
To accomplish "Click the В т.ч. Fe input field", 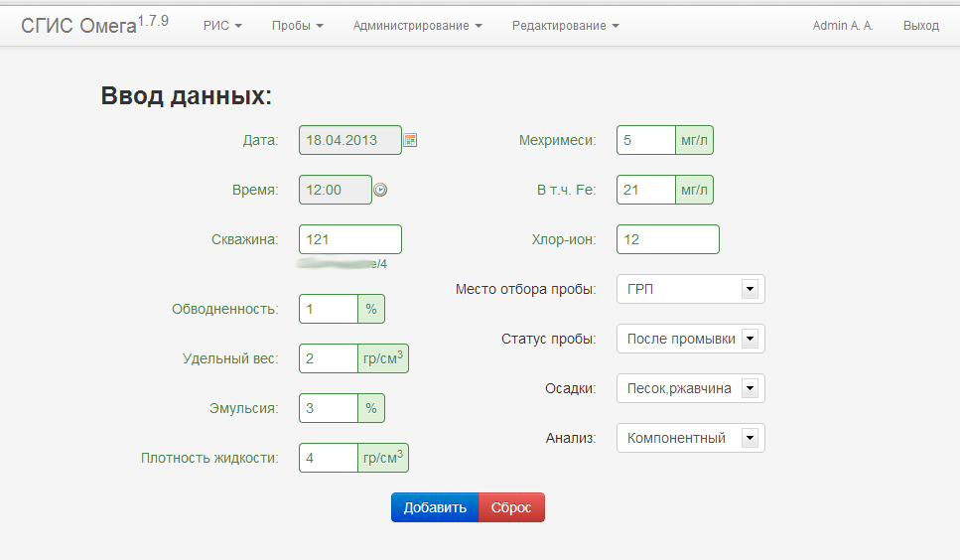I will tap(646, 190).
